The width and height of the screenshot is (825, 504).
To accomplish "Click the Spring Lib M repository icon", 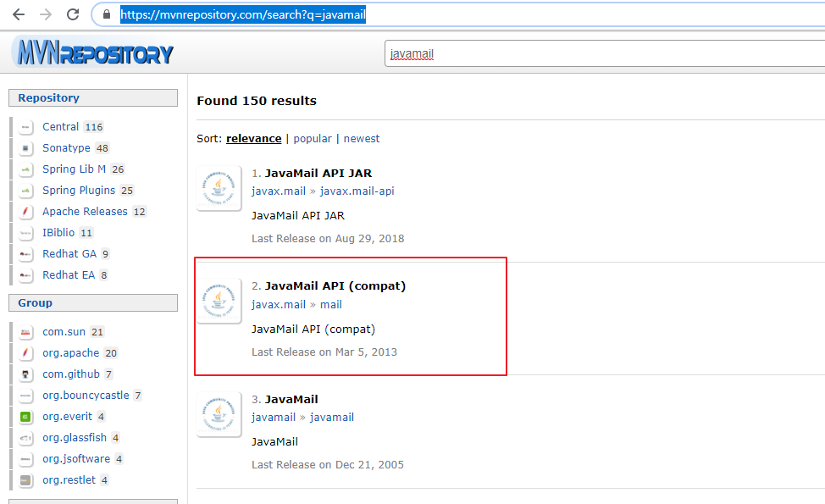I will point(25,169).
